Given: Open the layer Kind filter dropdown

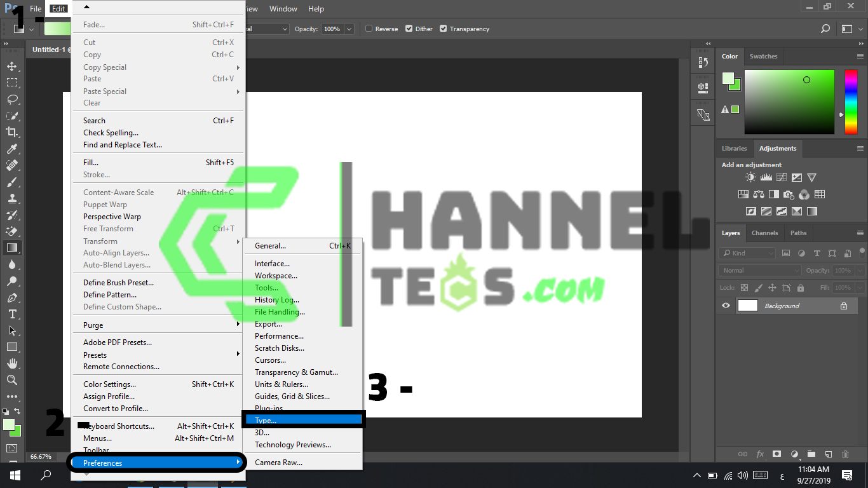Looking at the screenshot, I should click(x=747, y=253).
